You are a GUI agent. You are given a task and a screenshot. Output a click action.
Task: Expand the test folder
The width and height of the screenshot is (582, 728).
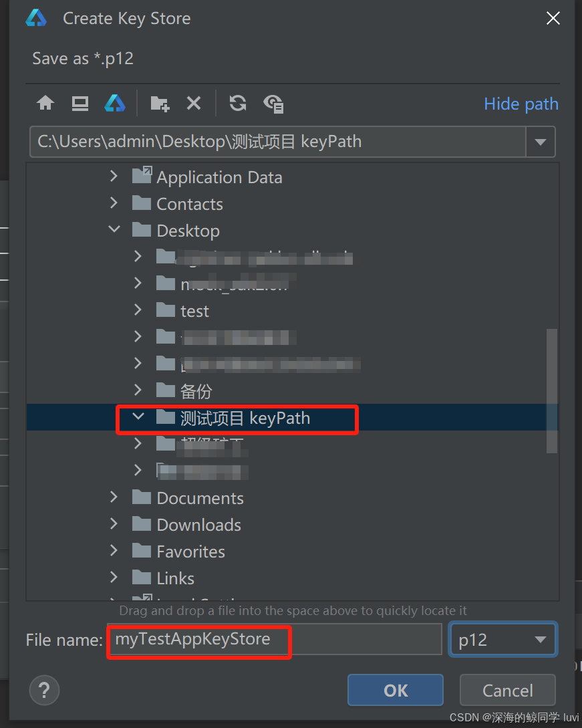[138, 310]
